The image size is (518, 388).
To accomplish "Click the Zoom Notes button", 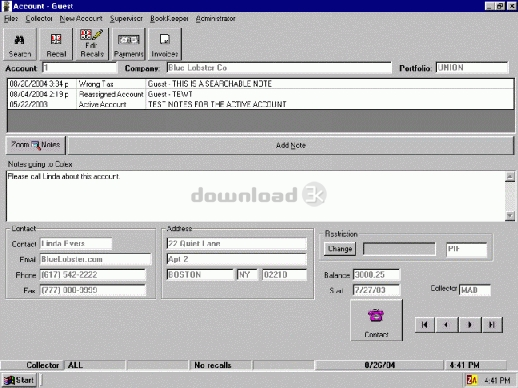I will 36,145.
